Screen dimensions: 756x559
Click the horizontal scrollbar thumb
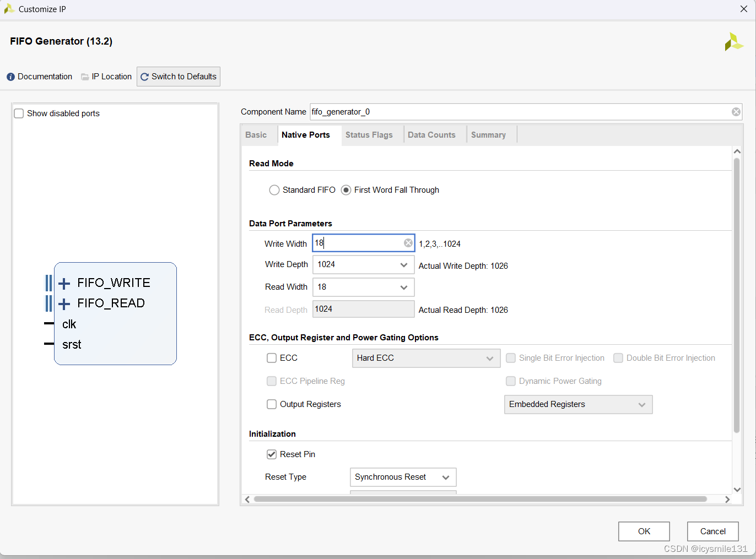coord(480,500)
